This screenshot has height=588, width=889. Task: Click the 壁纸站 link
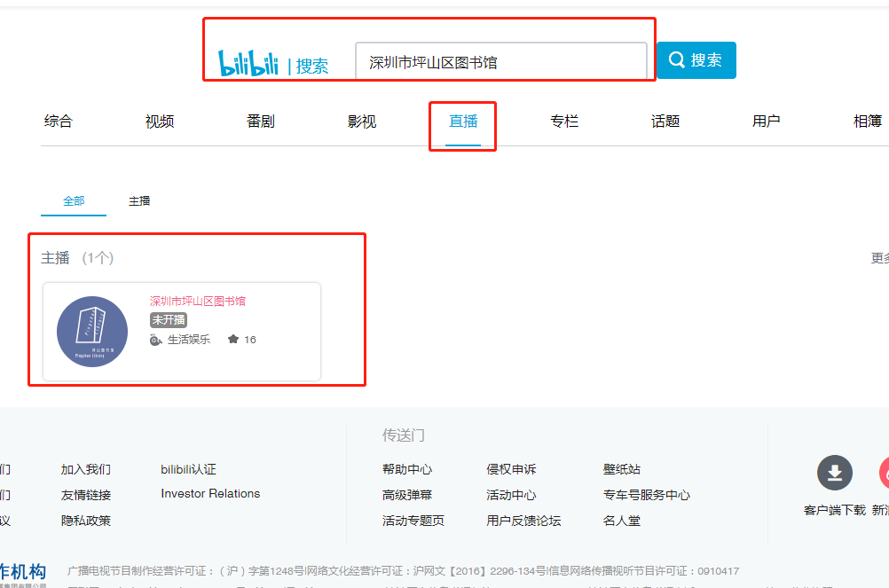[x=621, y=469]
